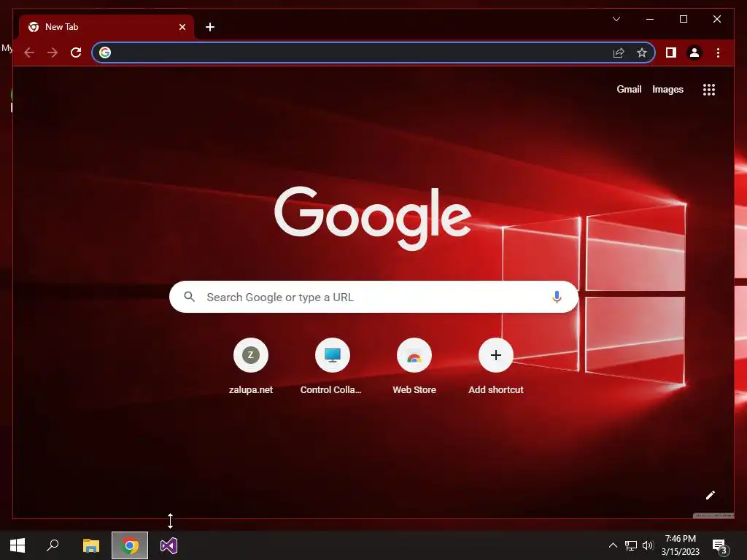The image size is (747, 560).
Task: Maximize the Chrome window
Action: (x=683, y=19)
